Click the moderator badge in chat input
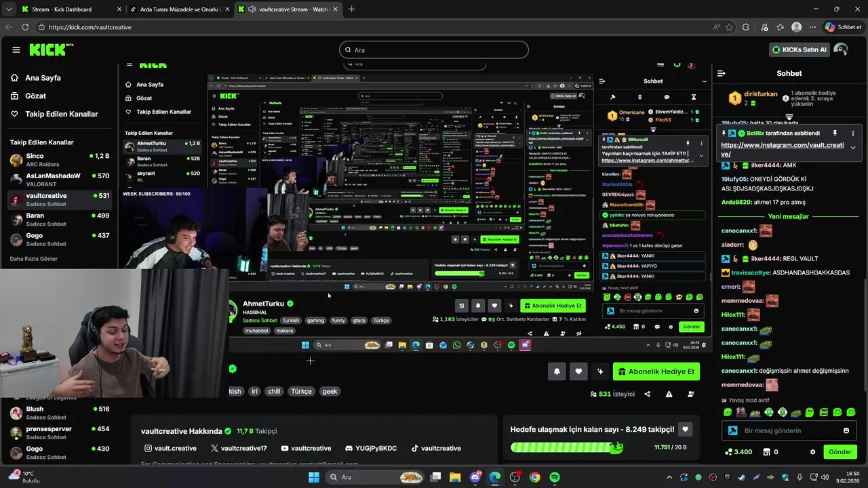The image size is (868, 488). click(732, 430)
